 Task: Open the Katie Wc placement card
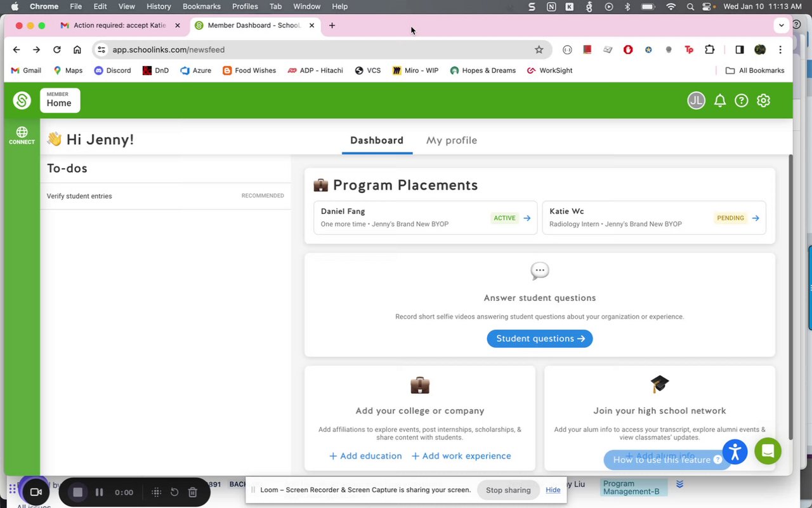[x=654, y=218]
